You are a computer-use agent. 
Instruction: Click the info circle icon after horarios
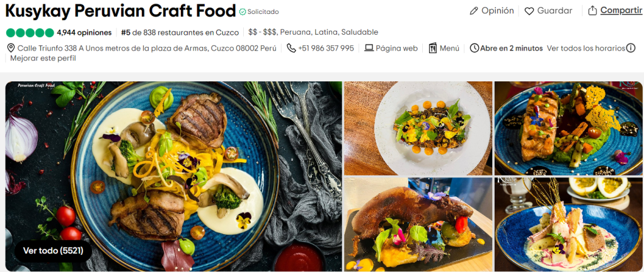(631, 48)
